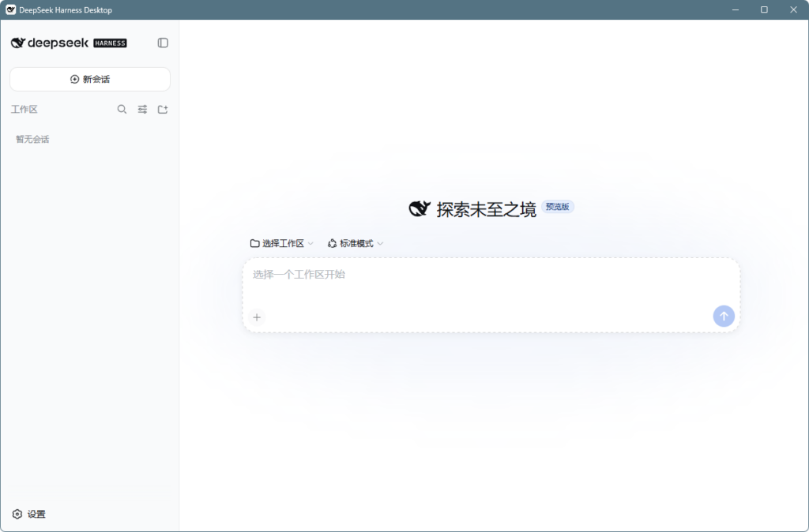Click the 暂无会话 empty list text
The height and width of the screenshot is (532, 809).
click(32, 139)
